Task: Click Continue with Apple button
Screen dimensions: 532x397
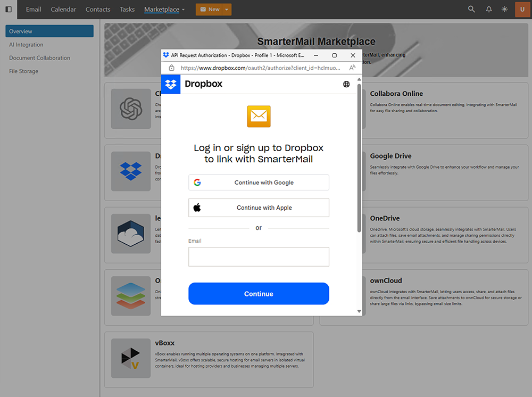Action: pyautogui.click(x=259, y=208)
